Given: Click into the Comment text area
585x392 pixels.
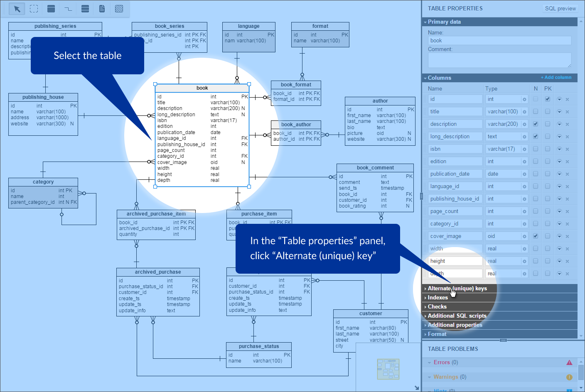Looking at the screenshot, I should click(499, 60).
